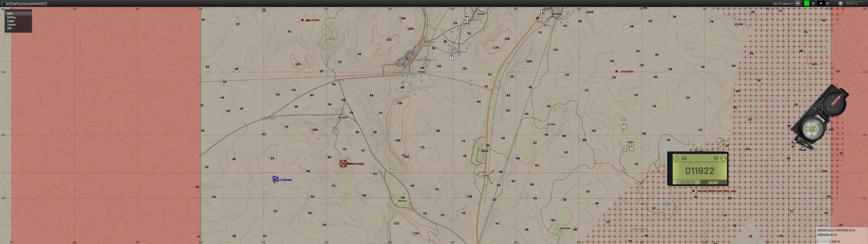Viewport: 868px width, 244px height.
Task: Open the CBA menu entry
Action: [x=9, y=28]
